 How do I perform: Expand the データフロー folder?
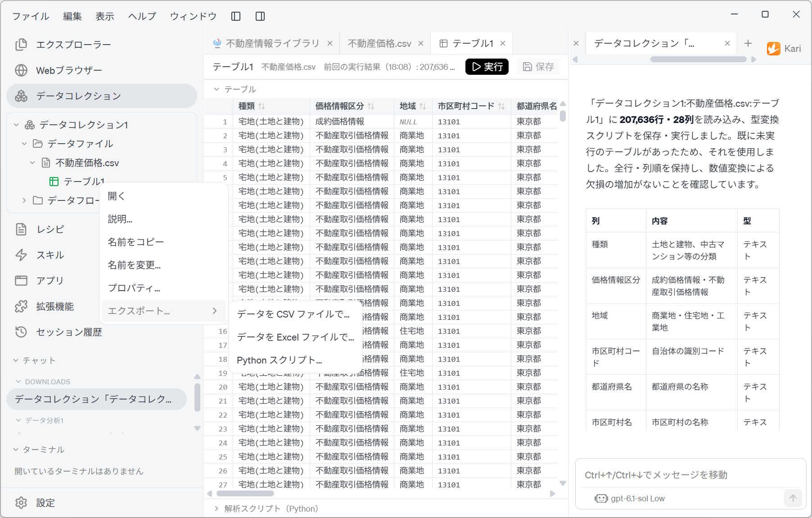24,200
